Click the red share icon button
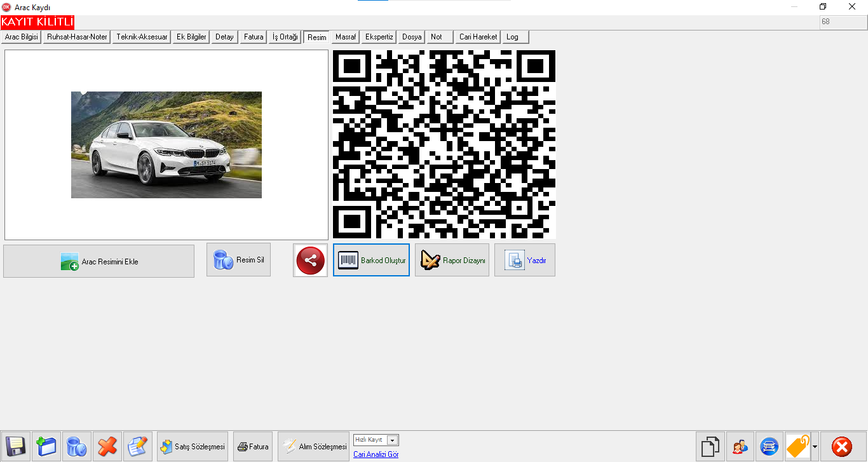This screenshot has height=462, width=868. click(x=310, y=260)
